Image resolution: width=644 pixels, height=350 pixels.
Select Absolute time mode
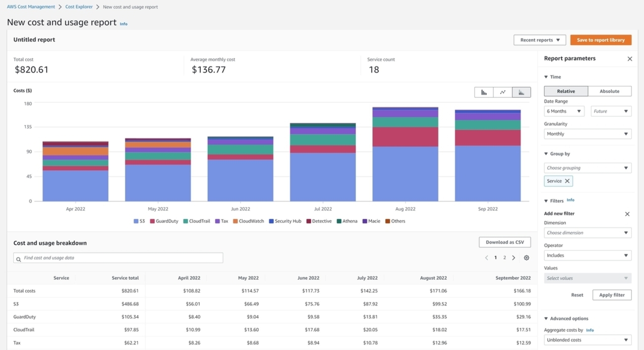tap(609, 91)
